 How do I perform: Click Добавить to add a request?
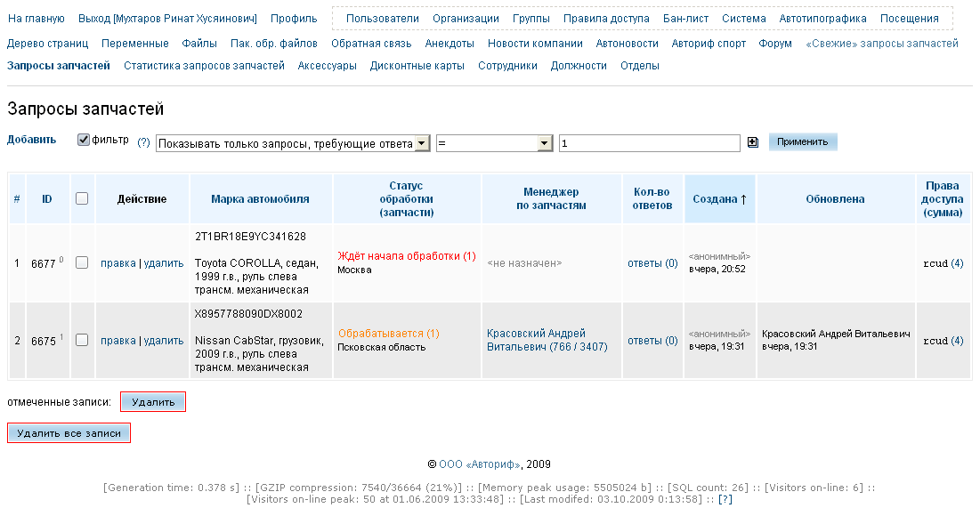tap(31, 140)
